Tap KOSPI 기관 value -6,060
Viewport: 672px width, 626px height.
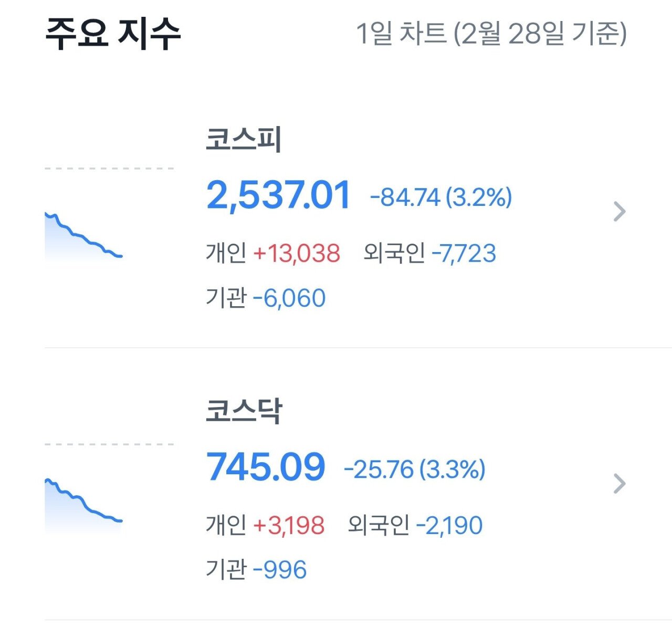pos(289,298)
